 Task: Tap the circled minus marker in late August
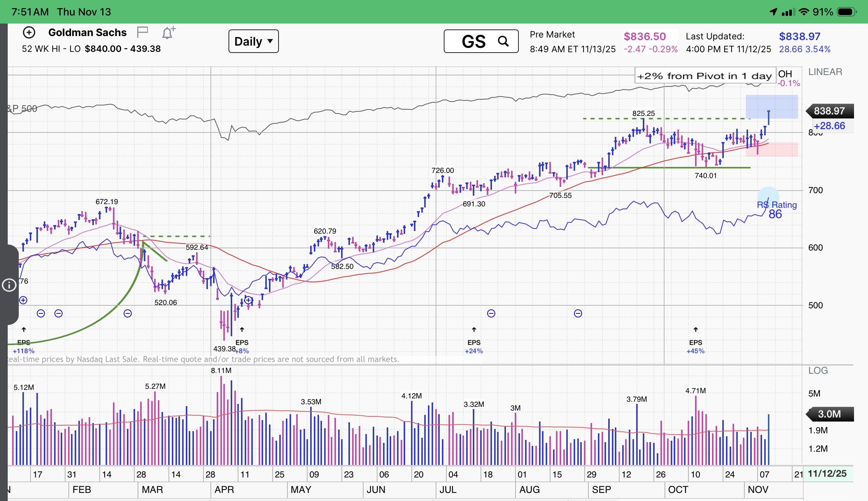pos(578,313)
